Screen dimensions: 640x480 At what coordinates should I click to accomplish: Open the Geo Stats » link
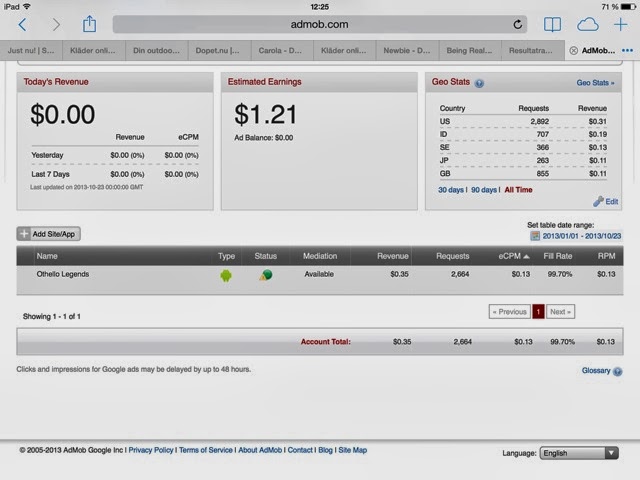[595, 83]
